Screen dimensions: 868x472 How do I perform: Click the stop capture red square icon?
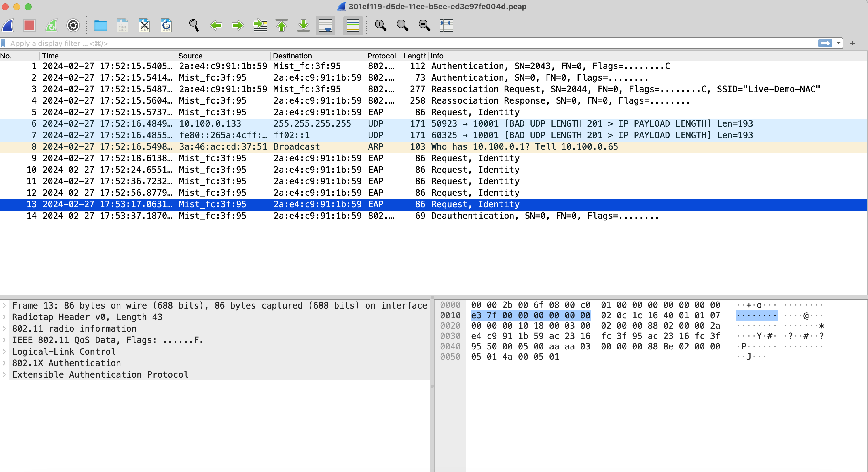[x=29, y=25]
